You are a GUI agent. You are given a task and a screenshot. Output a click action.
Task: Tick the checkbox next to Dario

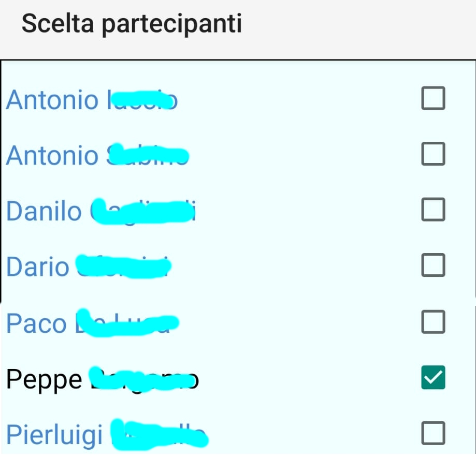pyautogui.click(x=432, y=266)
